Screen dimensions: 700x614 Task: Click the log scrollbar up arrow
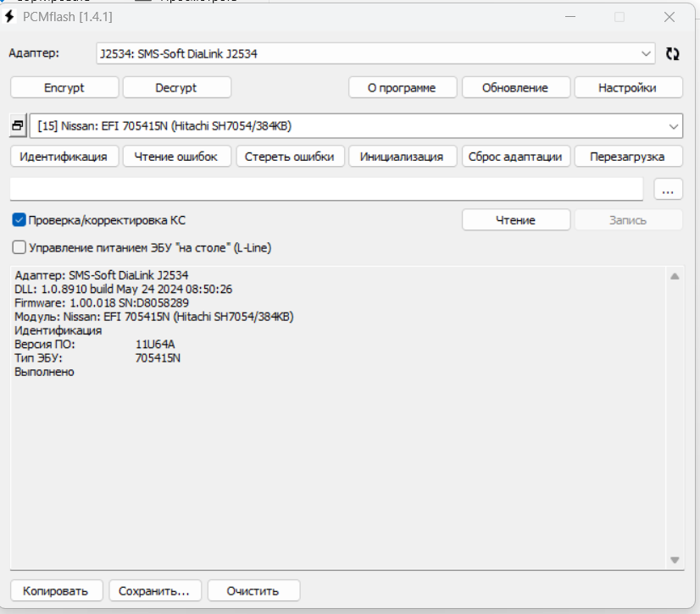pyautogui.click(x=675, y=277)
